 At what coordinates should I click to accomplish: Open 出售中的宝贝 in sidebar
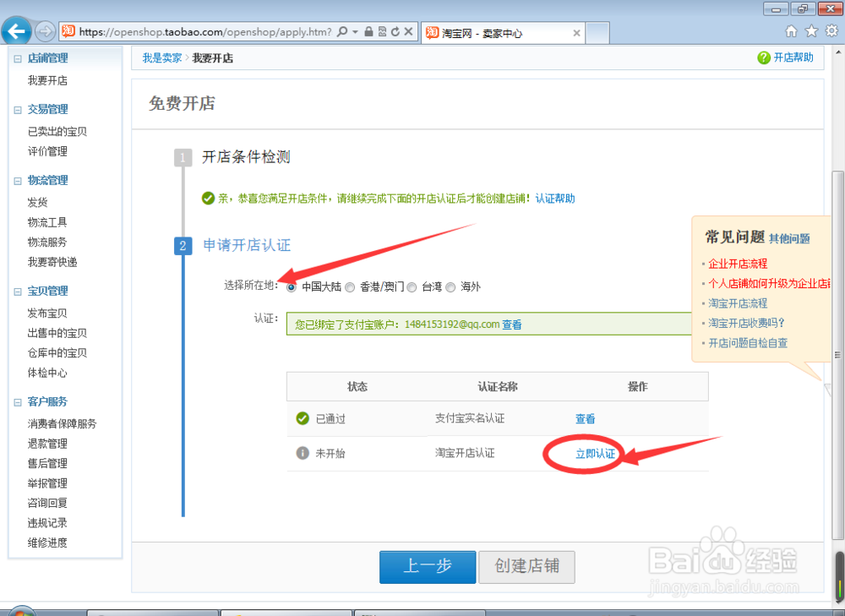tap(57, 333)
